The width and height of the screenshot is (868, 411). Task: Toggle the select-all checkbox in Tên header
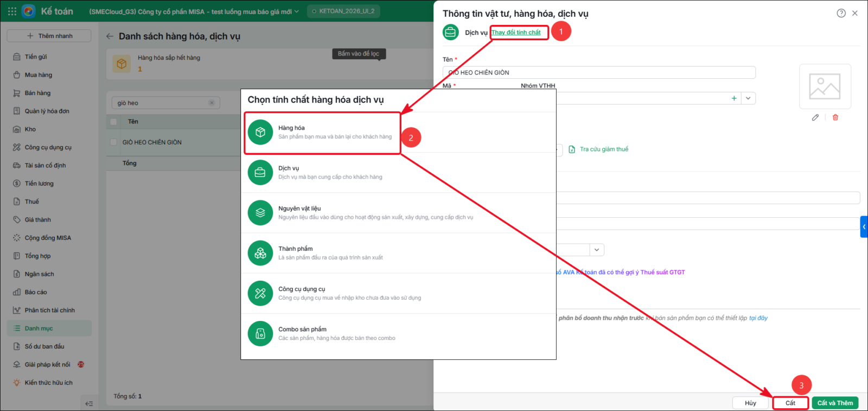click(113, 122)
